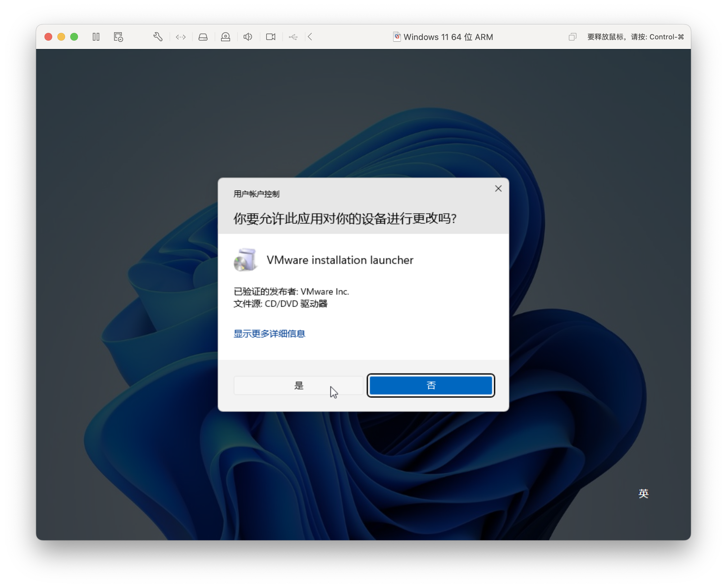Open 显示更多详细信息 link
This screenshot has width=727, height=588.
(x=269, y=334)
